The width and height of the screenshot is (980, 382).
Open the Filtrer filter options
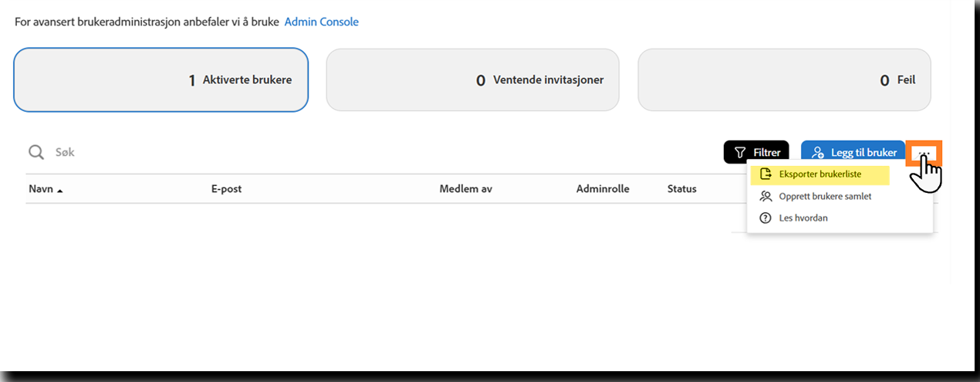point(756,153)
